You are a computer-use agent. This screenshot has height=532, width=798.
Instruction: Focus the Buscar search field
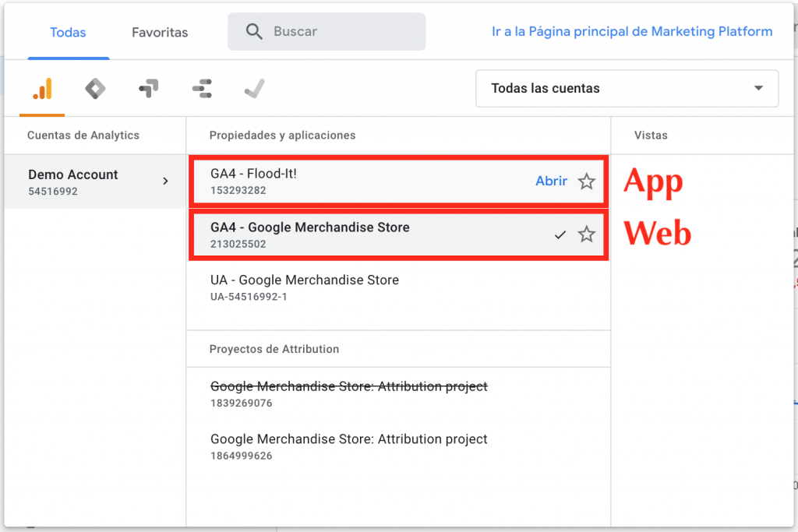coord(327,31)
